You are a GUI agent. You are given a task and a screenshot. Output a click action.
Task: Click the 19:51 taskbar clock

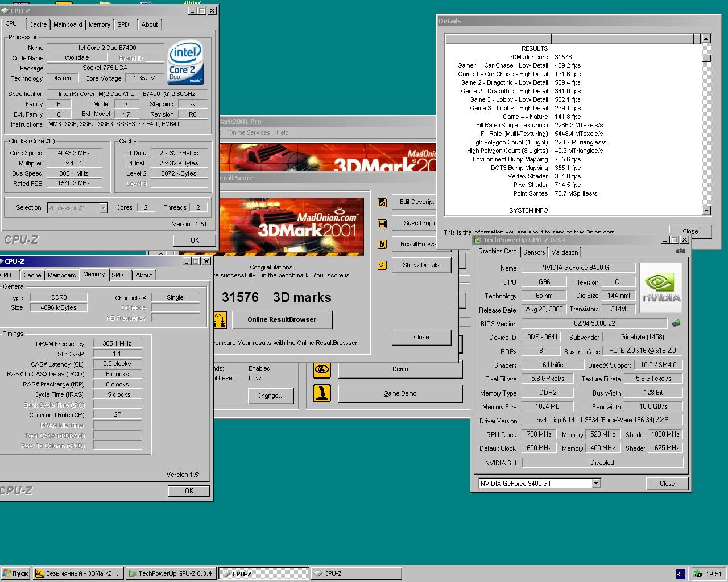[714, 574]
